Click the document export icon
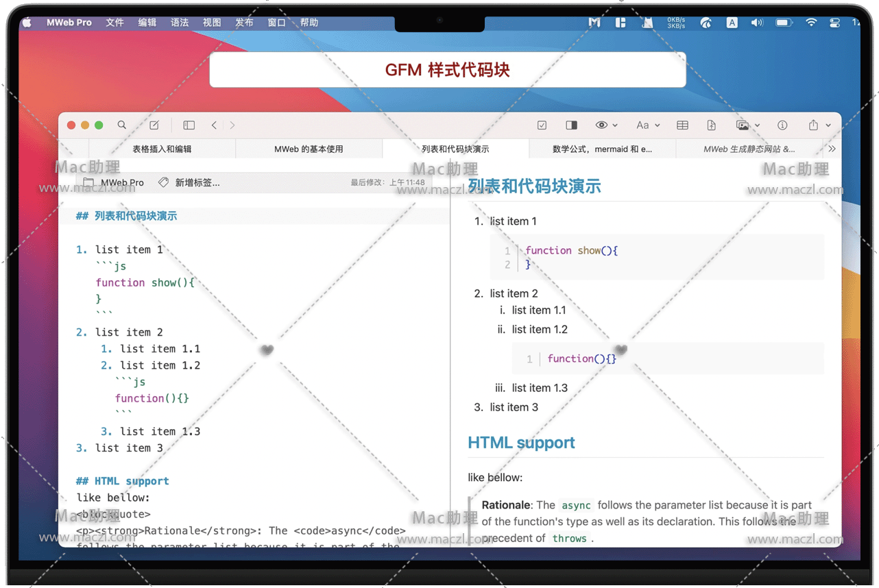The image size is (879, 588). coord(711,125)
